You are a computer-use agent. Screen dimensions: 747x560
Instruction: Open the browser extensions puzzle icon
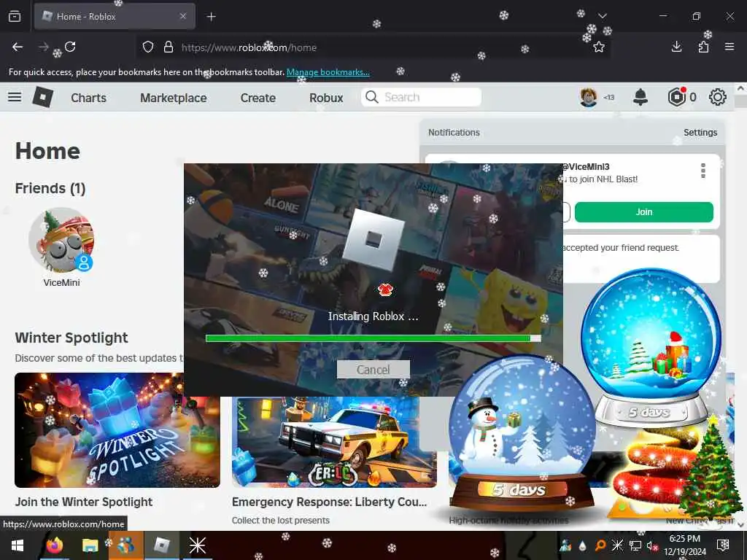703,47
